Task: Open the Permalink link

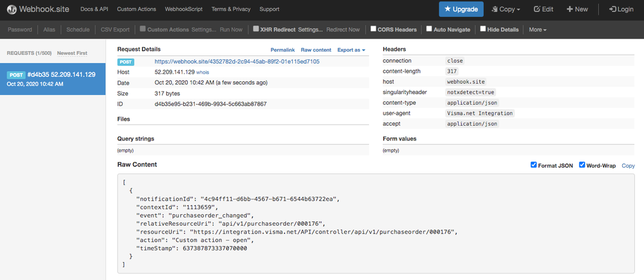Action: (x=283, y=50)
